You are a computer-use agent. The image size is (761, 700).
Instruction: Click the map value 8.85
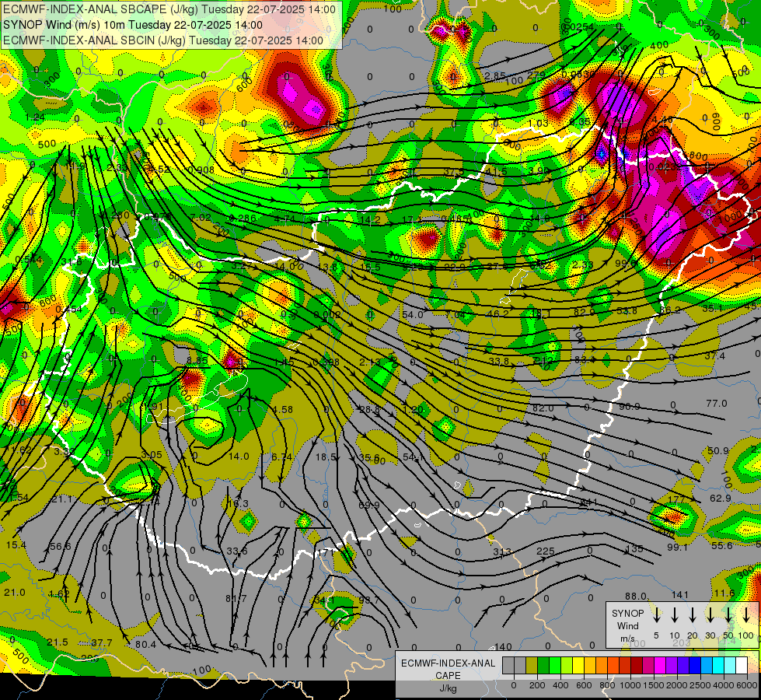point(197,360)
